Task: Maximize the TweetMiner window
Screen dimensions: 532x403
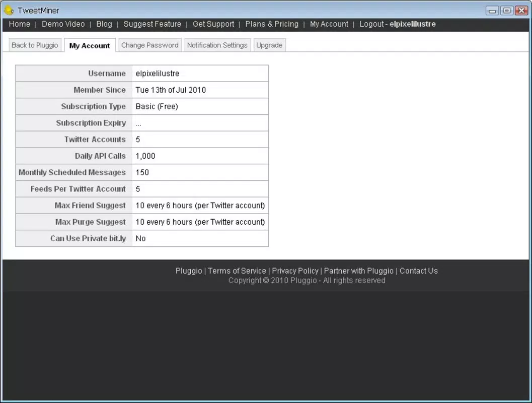Action: tap(506, 11)
